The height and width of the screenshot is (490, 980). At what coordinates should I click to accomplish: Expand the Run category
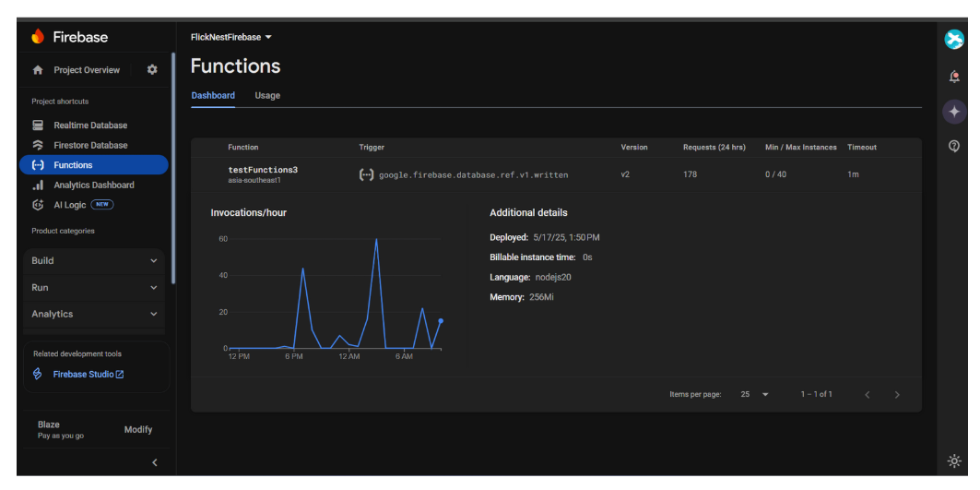[x=94, y=287]
